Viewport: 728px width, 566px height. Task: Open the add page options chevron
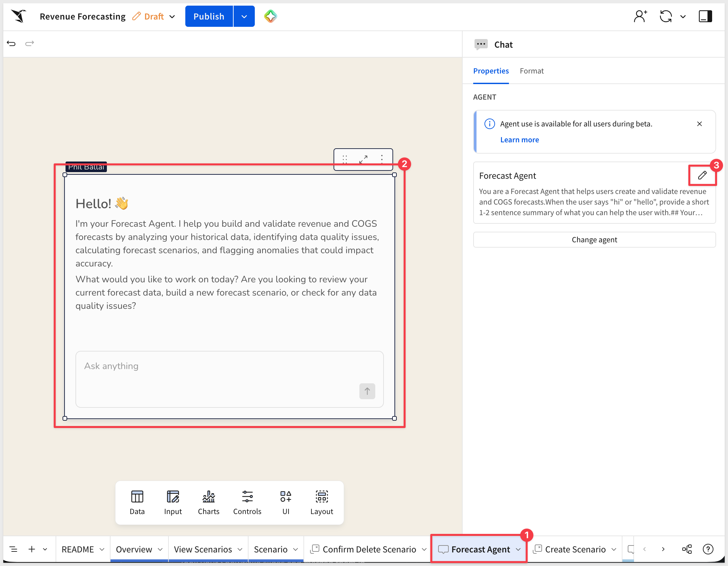(x=45, y=549)
